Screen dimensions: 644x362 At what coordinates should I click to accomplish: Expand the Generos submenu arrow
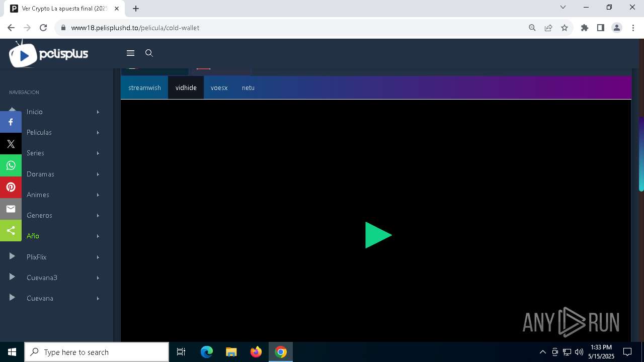point(98,215)
